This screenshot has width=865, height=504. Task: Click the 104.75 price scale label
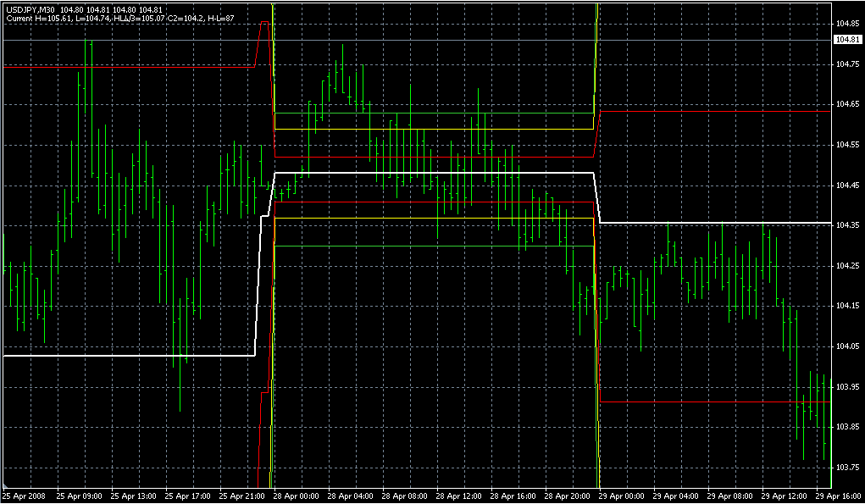pos(847,64)
